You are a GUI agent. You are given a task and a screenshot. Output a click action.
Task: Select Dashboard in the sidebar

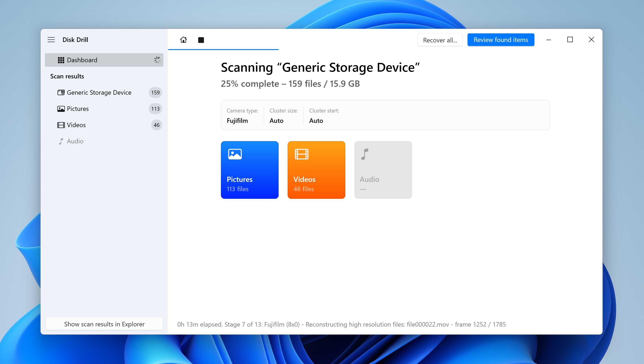pos(104,60)
